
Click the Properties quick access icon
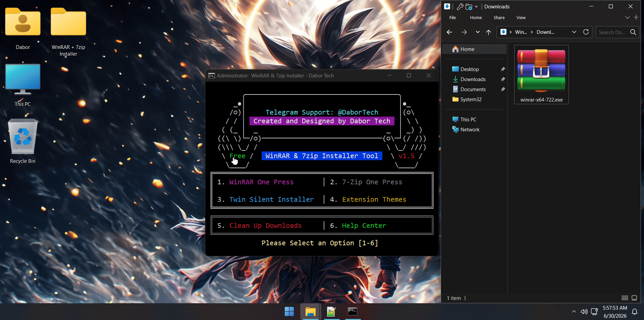pos(460,6)
